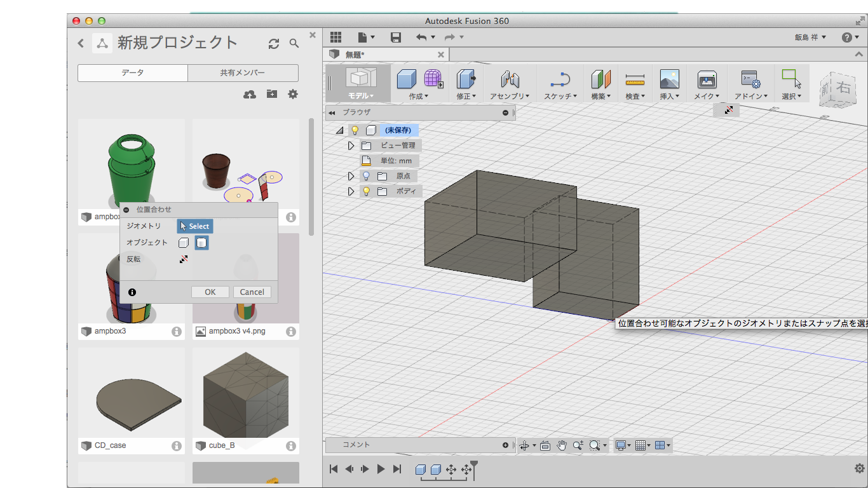Click the Look At icon
Image resolution: width=868 pixels, height=488 pixels.
tap(545, 445)
